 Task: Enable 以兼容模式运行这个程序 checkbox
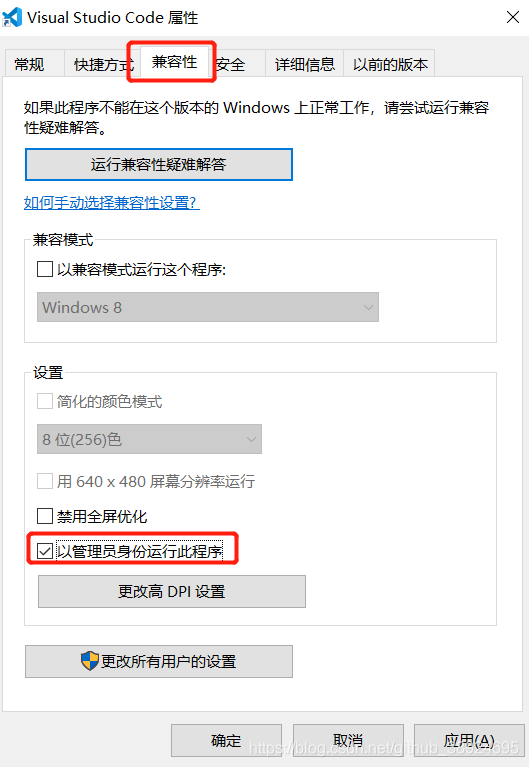45,269
